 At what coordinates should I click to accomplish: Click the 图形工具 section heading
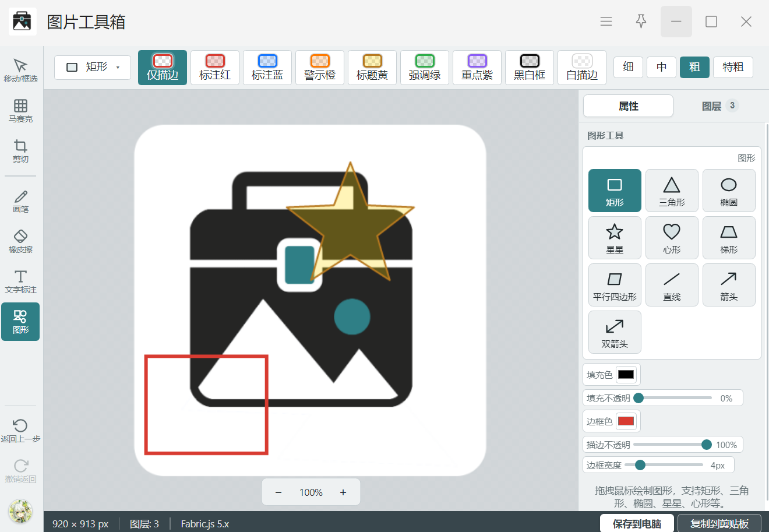pyautogui.click(x=605, y=135)
